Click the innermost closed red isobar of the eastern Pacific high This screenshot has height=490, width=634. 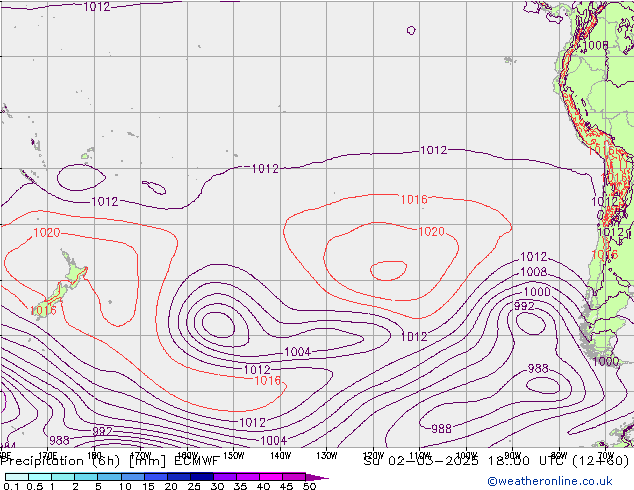point(389,270)
